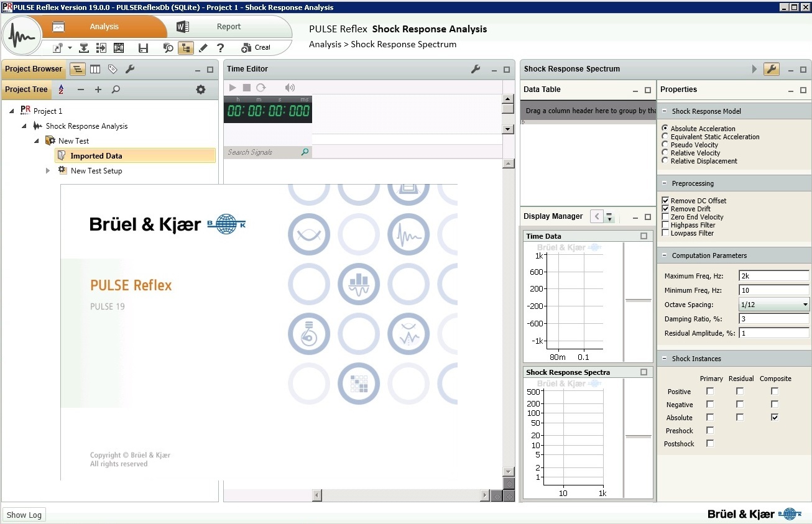The width and height of the screenshot is (812, 524).
Task: Expand all with plus icon in Project Tree
Action: [98, 90]
